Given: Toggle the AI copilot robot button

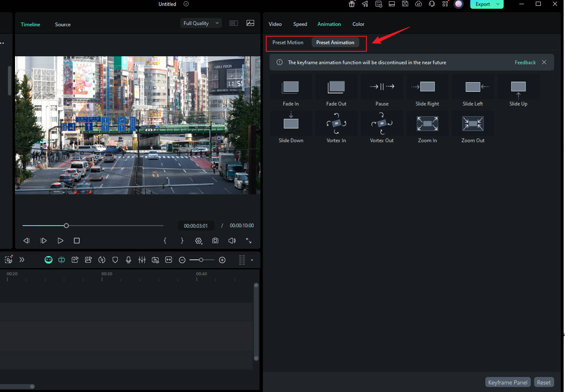Looking at the screenshot, I should [x=48, y=260].
